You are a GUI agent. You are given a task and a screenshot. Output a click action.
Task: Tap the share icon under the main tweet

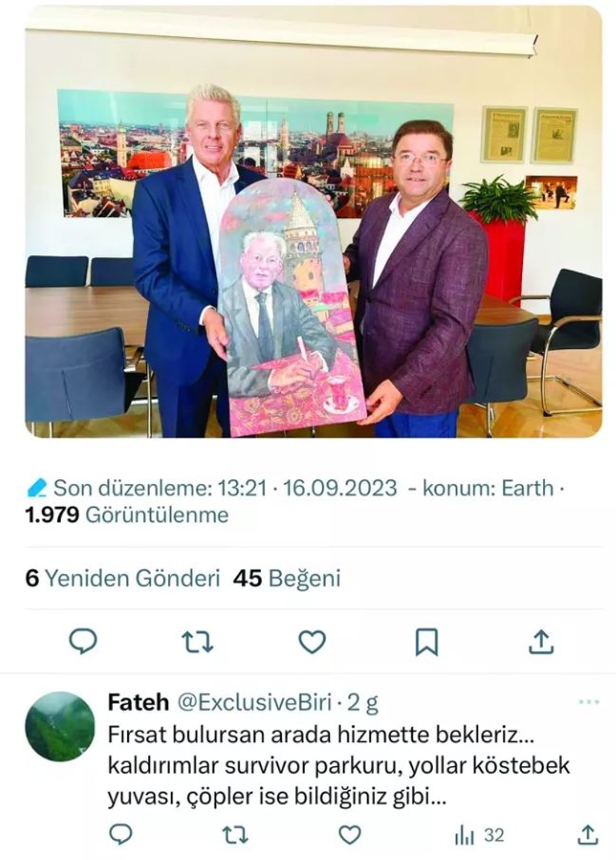coord(541,642)
